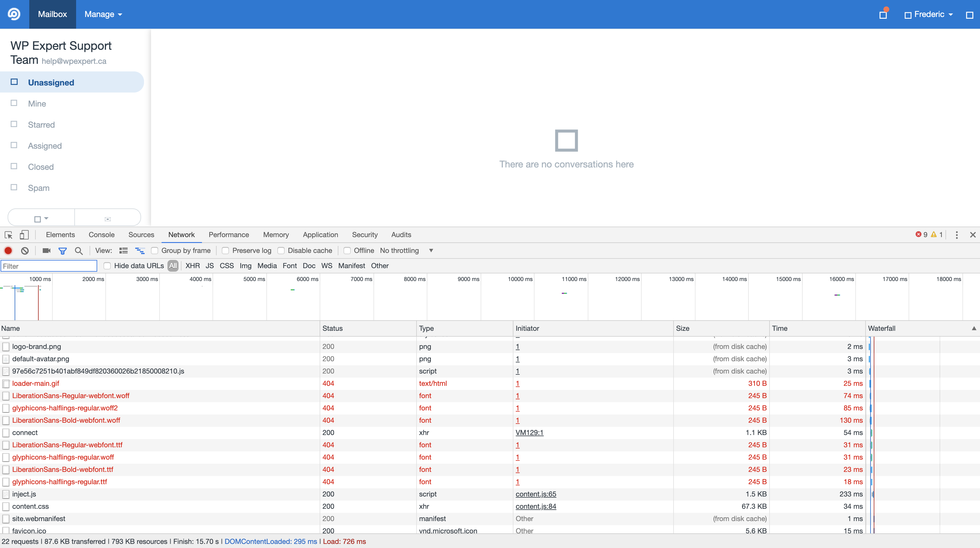Select the glyphicons-halflings-regular.woff2 request
Viewport: 980px width, 548px height.
[x=433, y=408]
